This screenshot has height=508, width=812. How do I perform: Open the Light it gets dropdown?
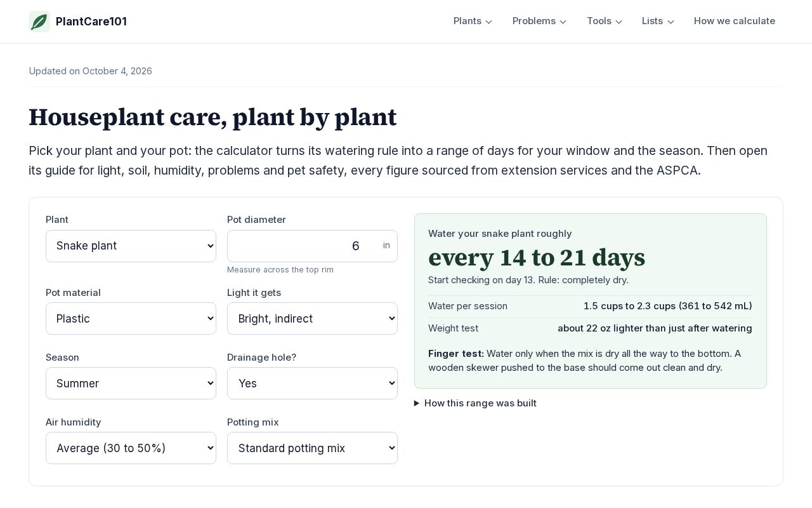(x=312, y=318)
